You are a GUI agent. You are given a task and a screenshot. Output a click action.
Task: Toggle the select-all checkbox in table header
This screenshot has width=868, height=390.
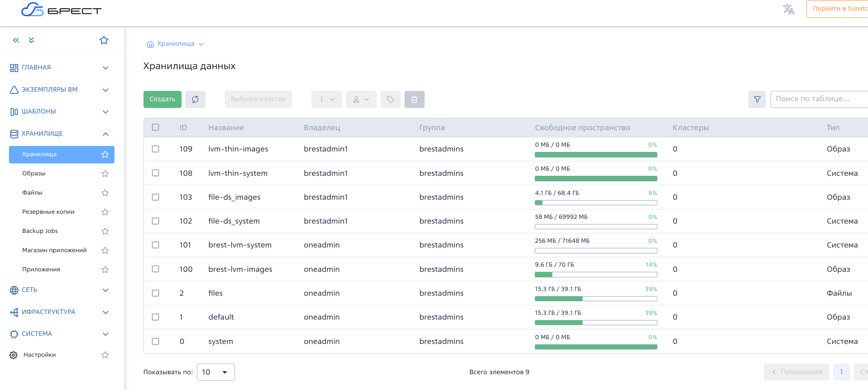(x=155, y=127)
